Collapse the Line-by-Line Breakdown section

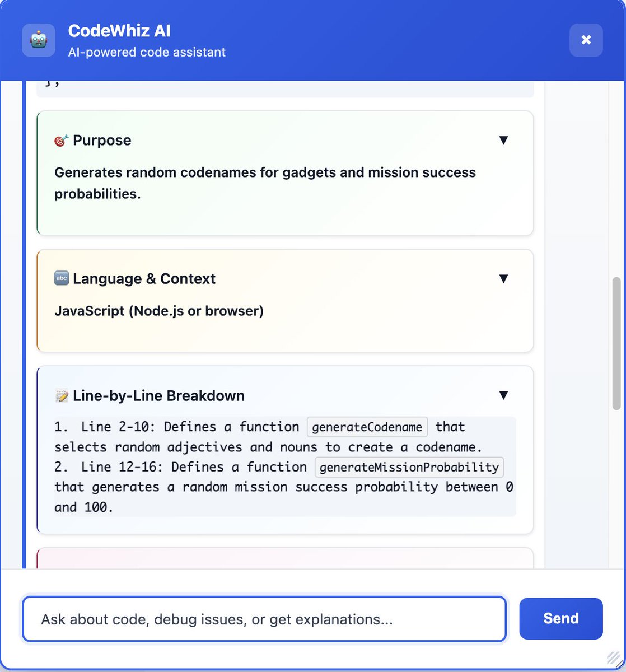(x=503, y=395)
